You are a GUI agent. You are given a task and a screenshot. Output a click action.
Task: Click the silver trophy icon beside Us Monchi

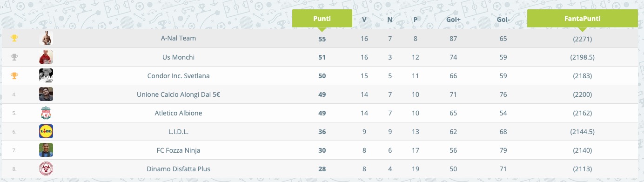coord(14,57)
